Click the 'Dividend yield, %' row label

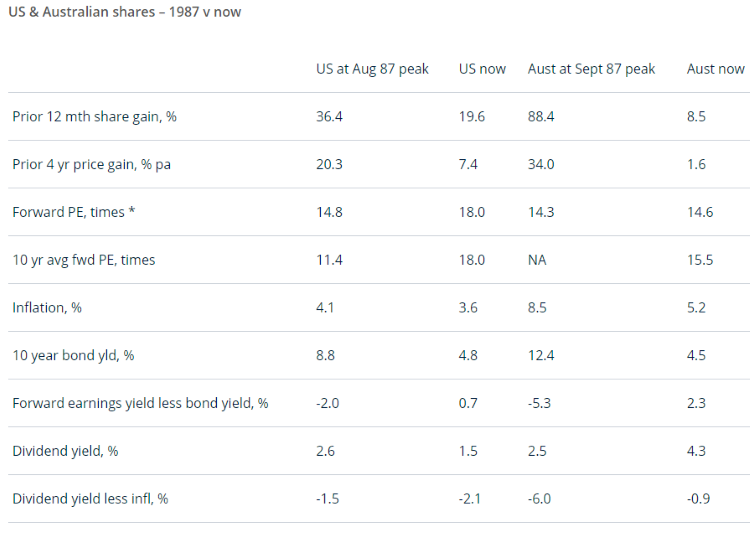point(65,451)
